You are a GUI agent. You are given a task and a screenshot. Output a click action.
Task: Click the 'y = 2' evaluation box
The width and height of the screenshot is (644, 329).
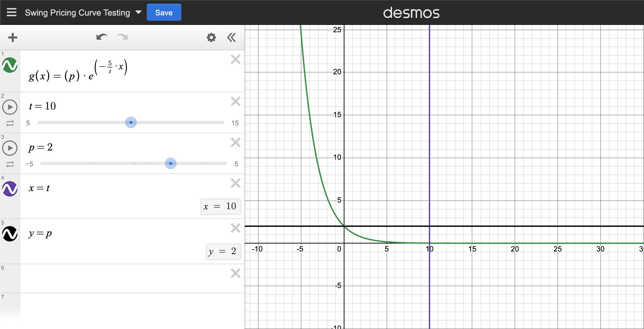[x=223, y=252]
